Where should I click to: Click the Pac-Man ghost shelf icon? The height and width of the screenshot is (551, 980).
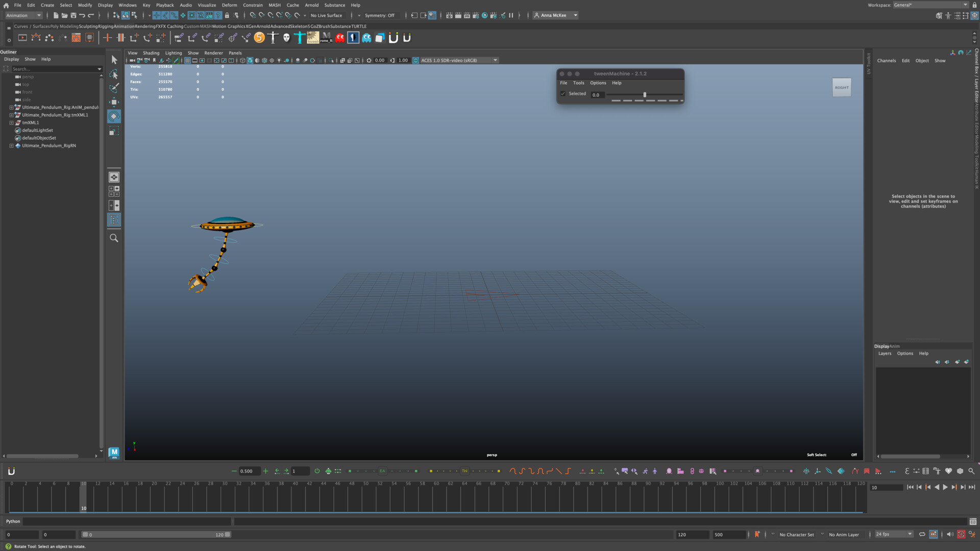pos(339,37)
